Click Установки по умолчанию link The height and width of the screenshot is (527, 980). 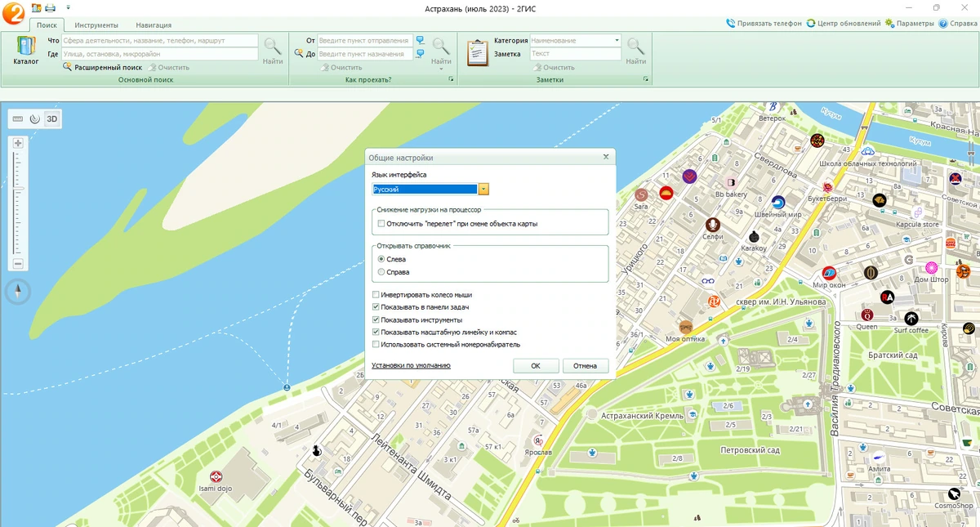(411, 366)
